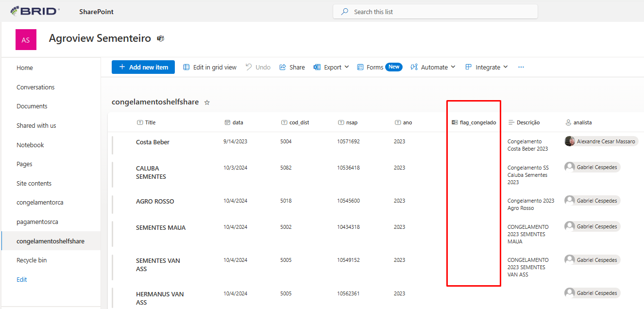Add new item to the list
644x309 pixels.
(x=143, y=67)
